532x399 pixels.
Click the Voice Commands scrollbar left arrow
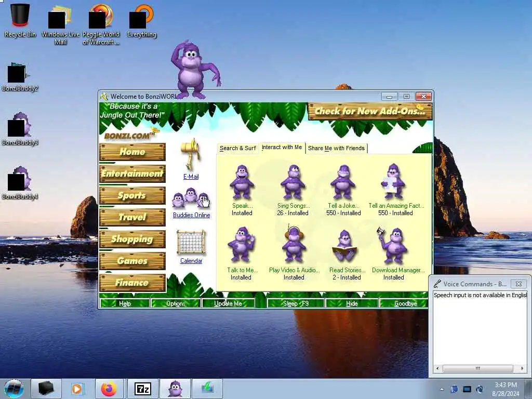[x=437, y=368]
